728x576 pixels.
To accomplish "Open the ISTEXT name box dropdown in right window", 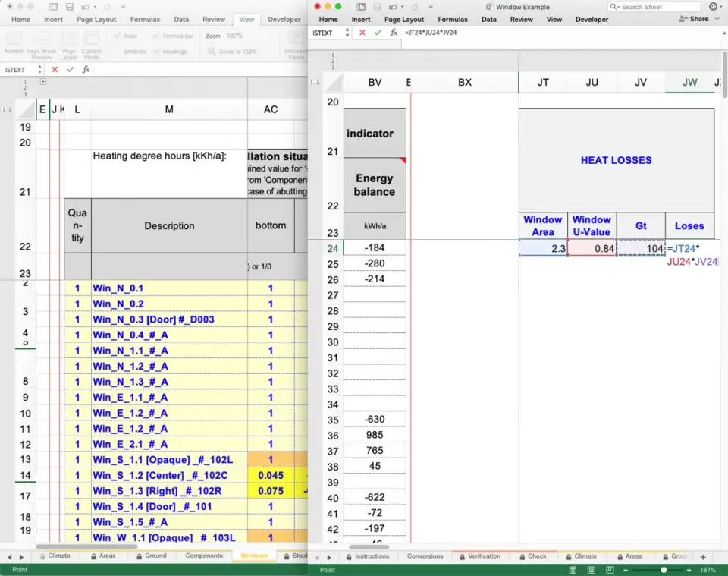I will 347,33.
